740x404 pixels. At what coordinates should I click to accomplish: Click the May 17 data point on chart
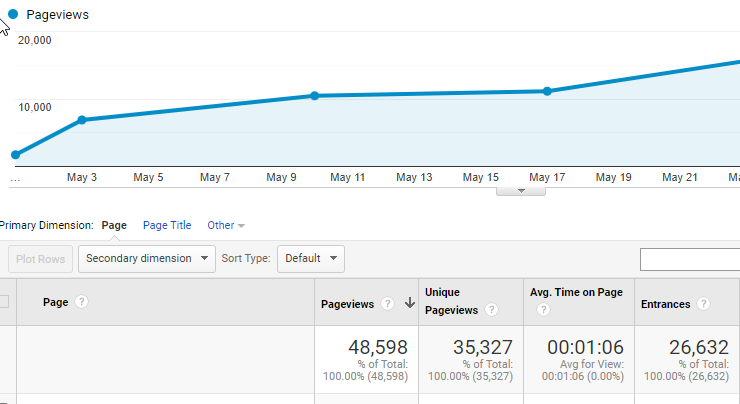click(547, 91)
